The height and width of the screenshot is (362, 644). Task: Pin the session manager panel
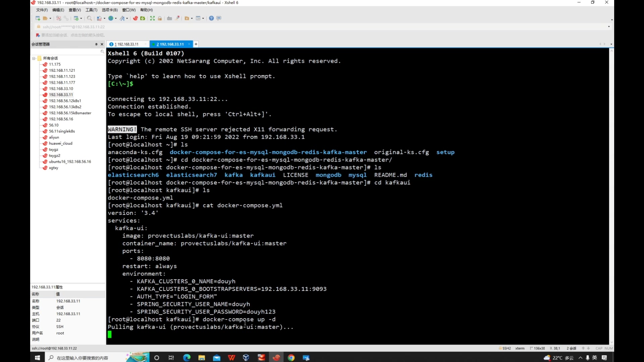pyautogui.click(x=96, y=44)
